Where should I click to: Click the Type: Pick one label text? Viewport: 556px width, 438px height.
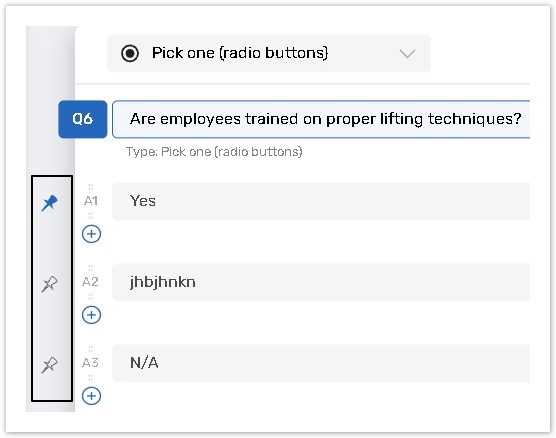[214, 152]
